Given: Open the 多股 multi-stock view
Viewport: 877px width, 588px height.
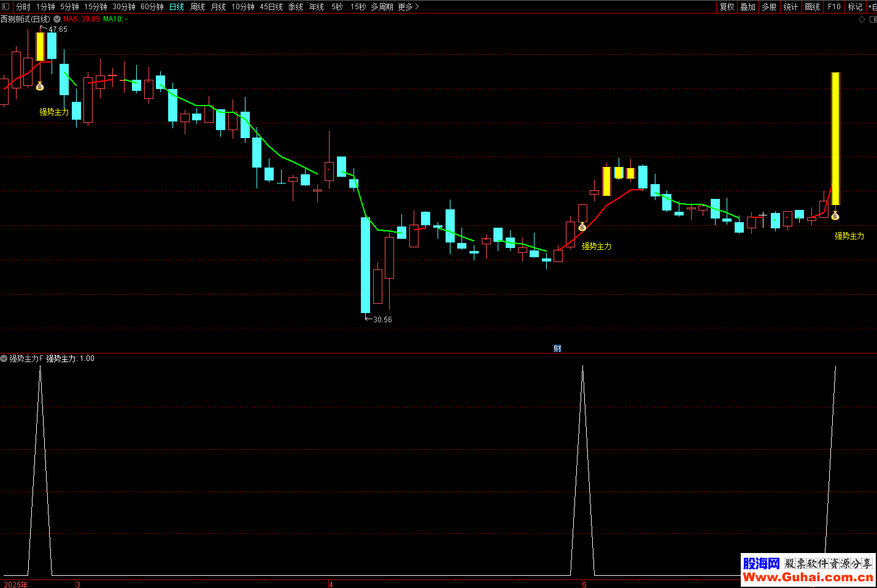Looking at the screenshot, I should click(770, 7).
